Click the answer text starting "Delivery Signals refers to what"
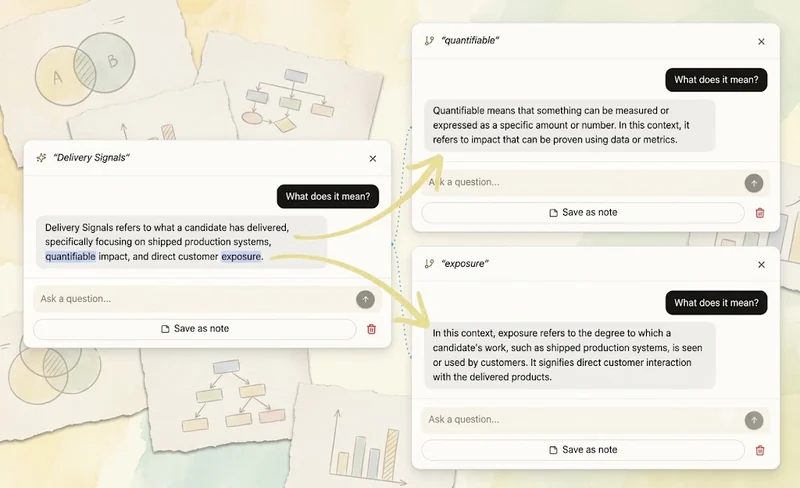Screen dimensions: 800x488 click(x=167, y=242)
